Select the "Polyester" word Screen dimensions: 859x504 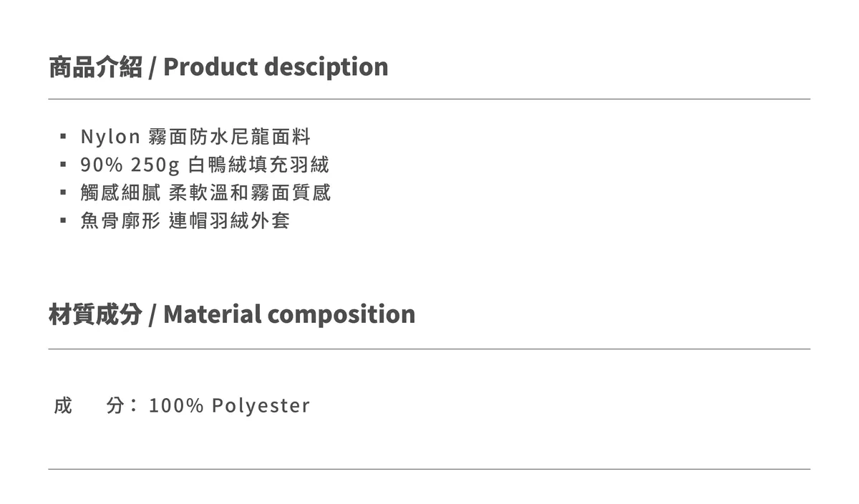pos(261,406)
